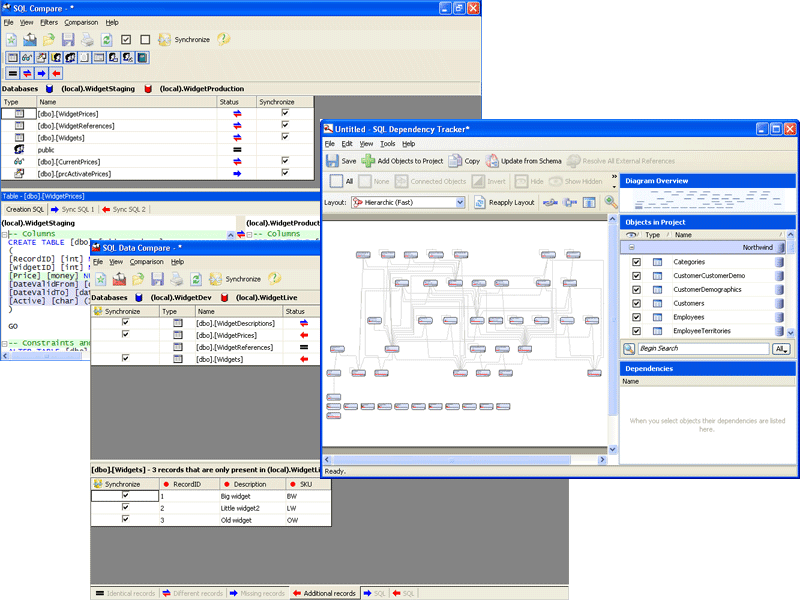Click open folder icon in SQL Compare toolbar

tap(49, 39)
